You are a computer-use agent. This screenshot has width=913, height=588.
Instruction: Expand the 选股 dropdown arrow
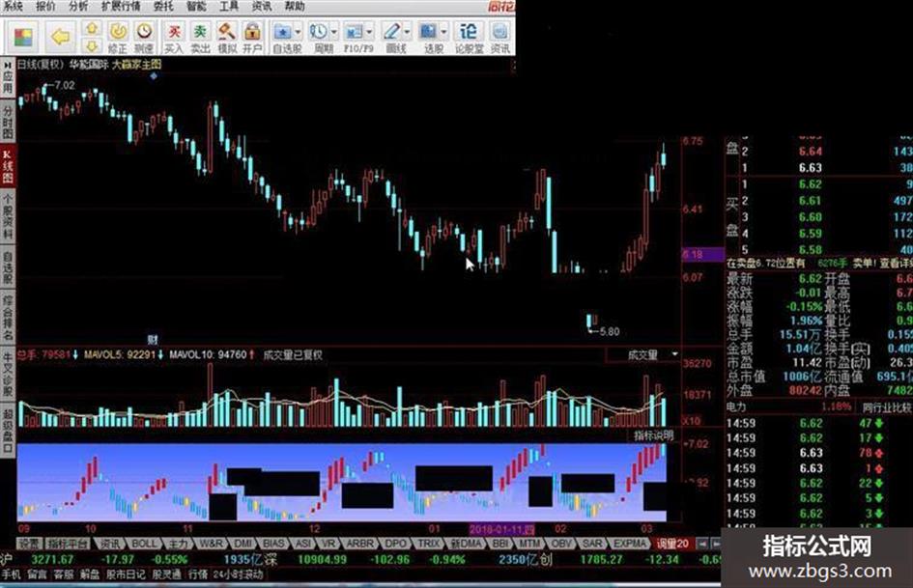pos(443,32)
